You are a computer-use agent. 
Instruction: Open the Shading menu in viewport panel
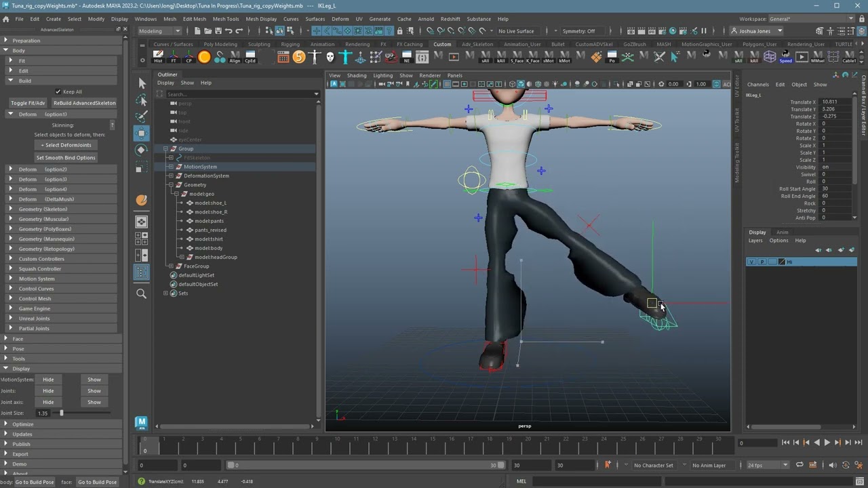coord(357,75)
